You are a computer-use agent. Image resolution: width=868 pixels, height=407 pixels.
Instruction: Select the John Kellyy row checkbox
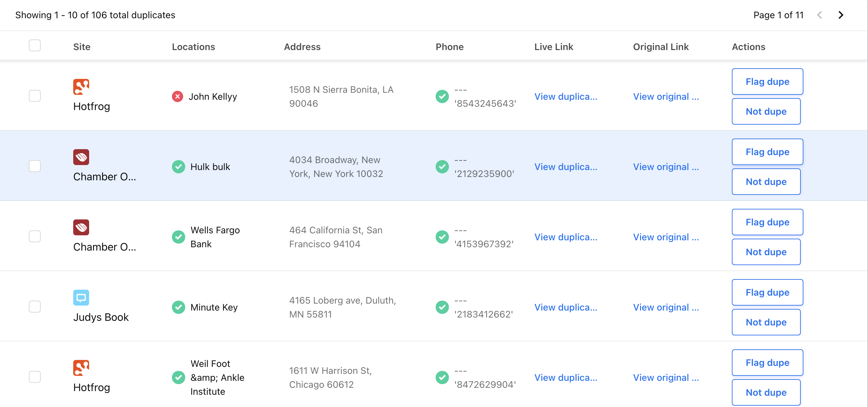pos(35,96)
